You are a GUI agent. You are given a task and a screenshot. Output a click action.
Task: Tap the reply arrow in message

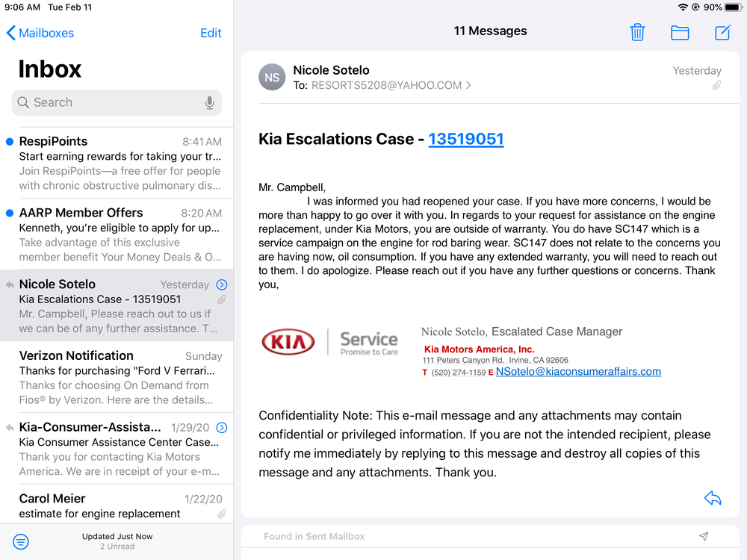coord(713,499)
